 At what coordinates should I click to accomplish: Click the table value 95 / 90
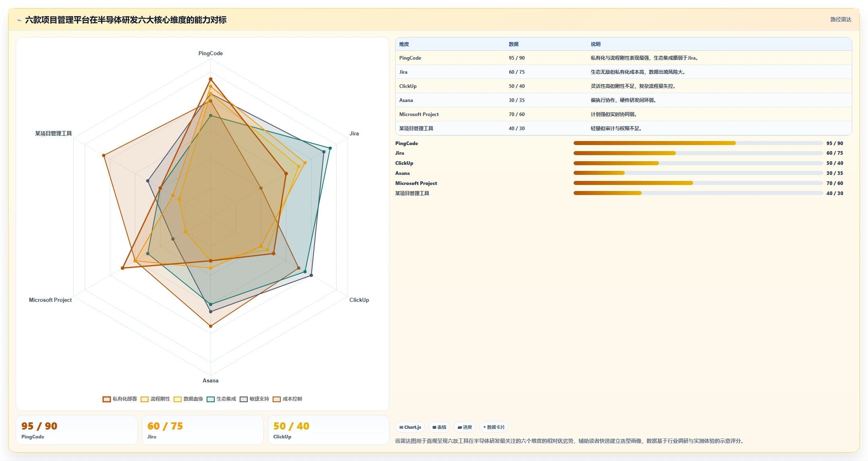(x=517, y=58)
